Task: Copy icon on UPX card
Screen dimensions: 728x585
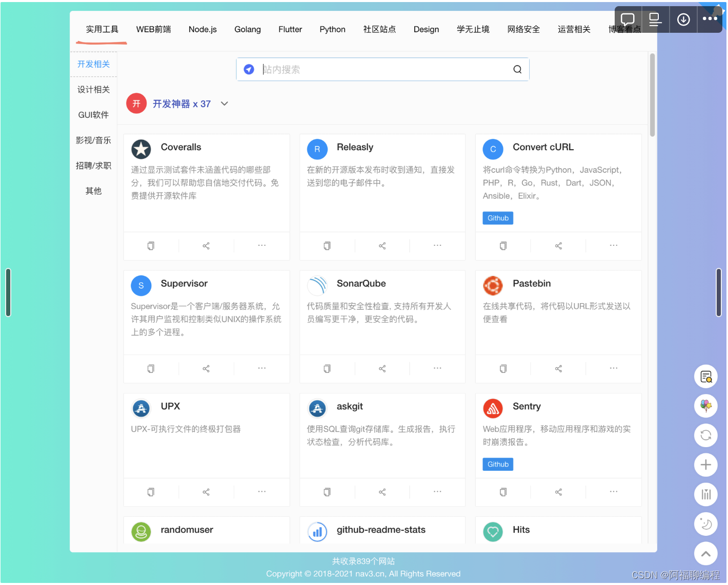Action: pyautogui.click(x=151, y=492)
